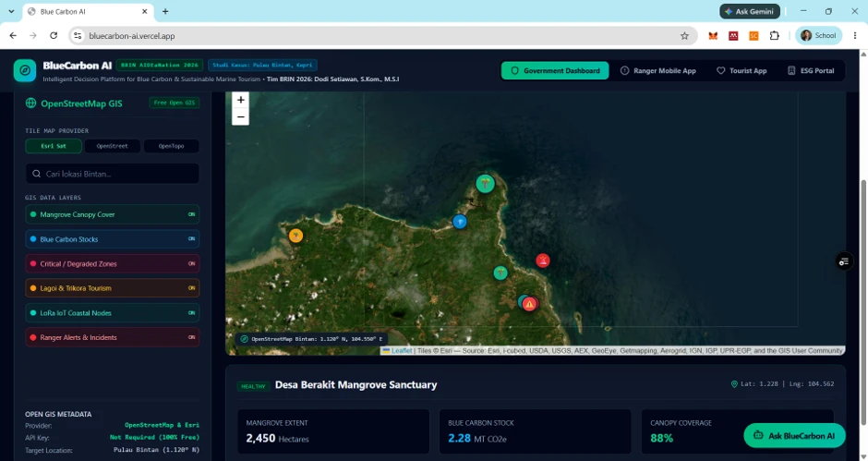Open a new browser tab

pos(165,11)
